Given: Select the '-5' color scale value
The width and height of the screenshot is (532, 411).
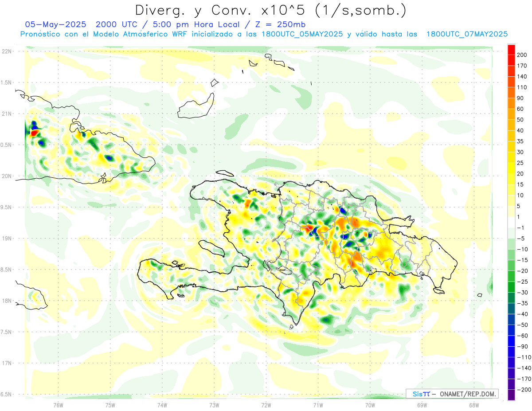Looking at the screenshot, I should (x=520, y=239).
